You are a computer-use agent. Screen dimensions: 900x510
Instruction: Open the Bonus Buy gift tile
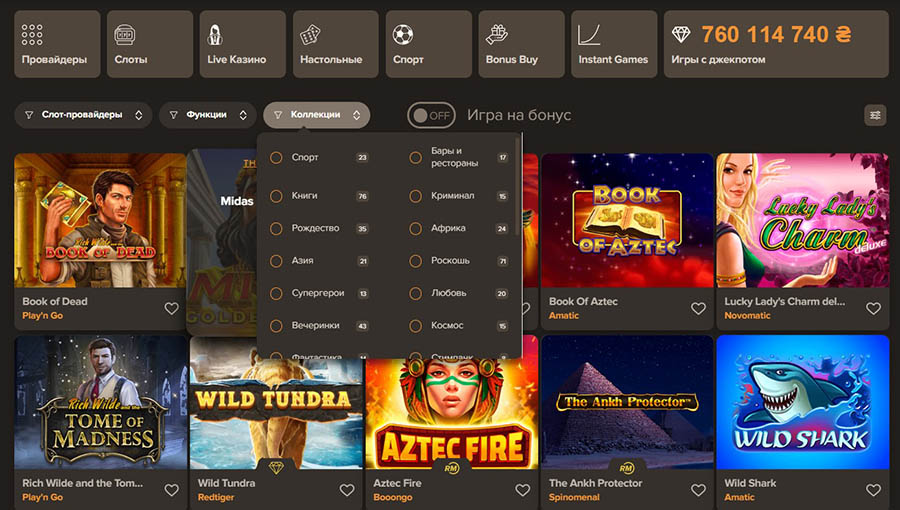point(521,44)
